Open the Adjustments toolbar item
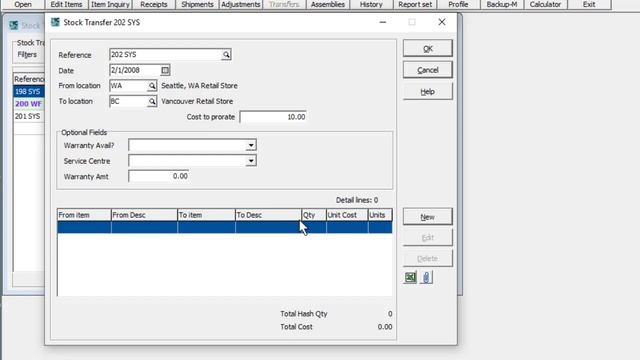The image size is (640, 360). (241, 4)
